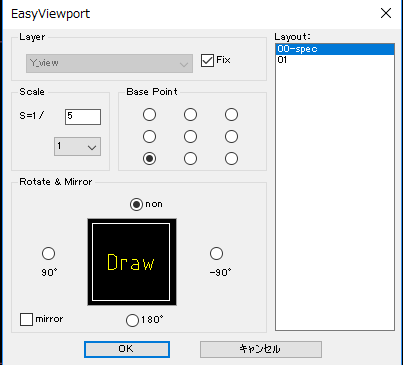
Task: Click the キャンセル button
Action: pyautogui.click(x=261, y=349)
